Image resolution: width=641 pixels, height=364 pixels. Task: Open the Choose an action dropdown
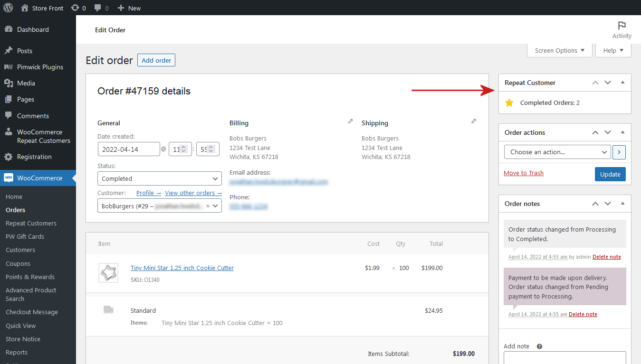coord(557,152)
